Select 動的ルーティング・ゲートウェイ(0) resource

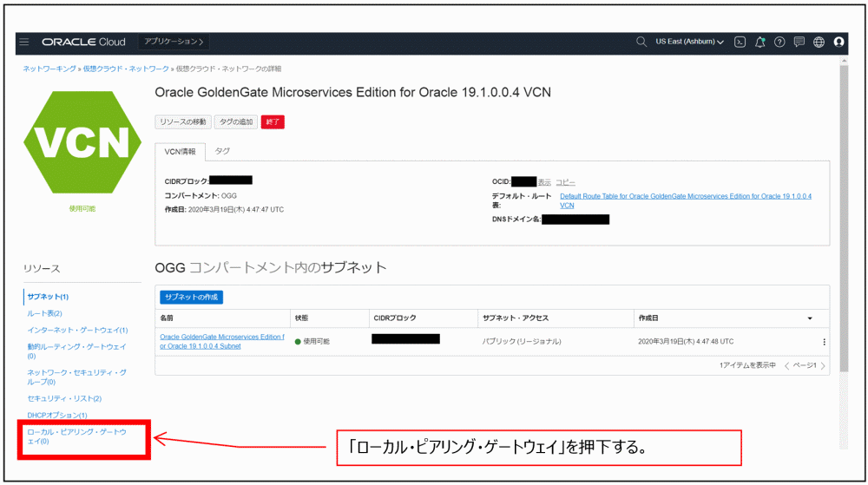pyautogui.click(x=77, y=351)
